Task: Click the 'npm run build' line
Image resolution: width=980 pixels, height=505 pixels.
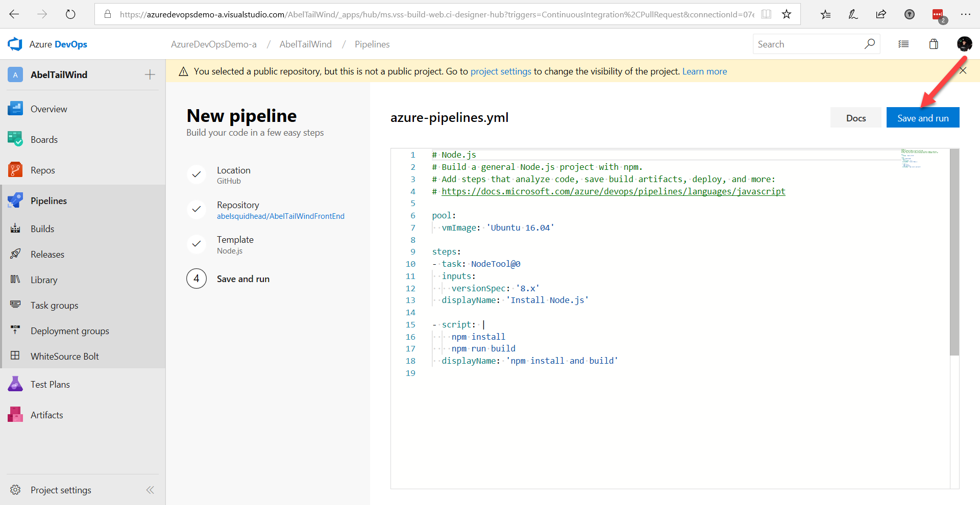Action: click(x=483, y=348)
